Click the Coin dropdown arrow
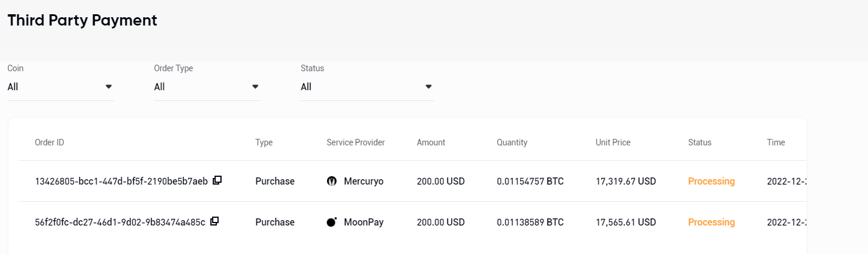Viewport: 868px width, 254px height. 108,87
